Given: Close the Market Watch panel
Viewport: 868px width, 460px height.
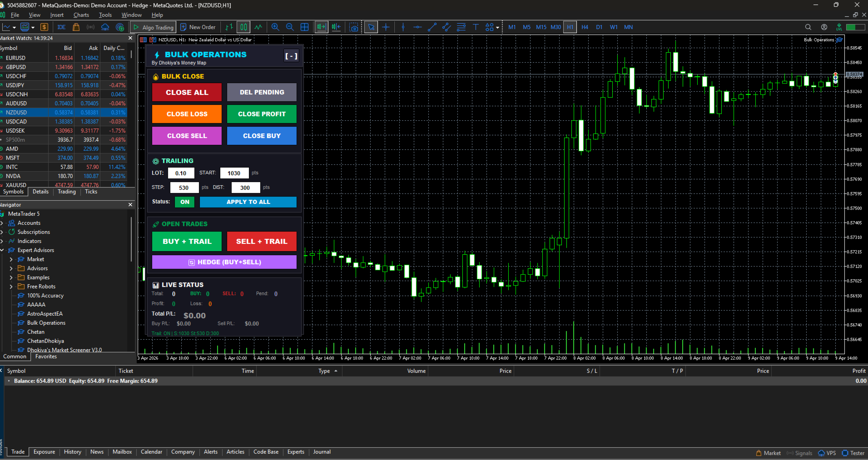Looking at the screenshot, I should (x=130, y=38).
